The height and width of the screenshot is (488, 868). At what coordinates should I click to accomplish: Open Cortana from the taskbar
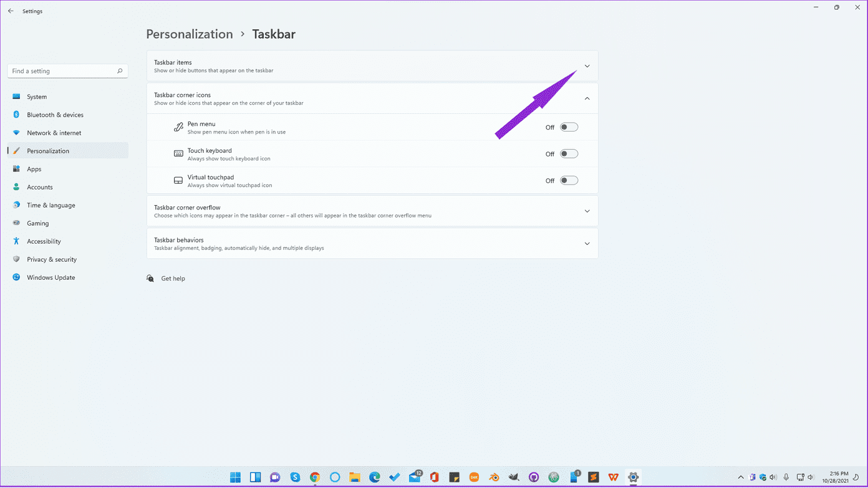pyautogui.click(x=335, y=477)
